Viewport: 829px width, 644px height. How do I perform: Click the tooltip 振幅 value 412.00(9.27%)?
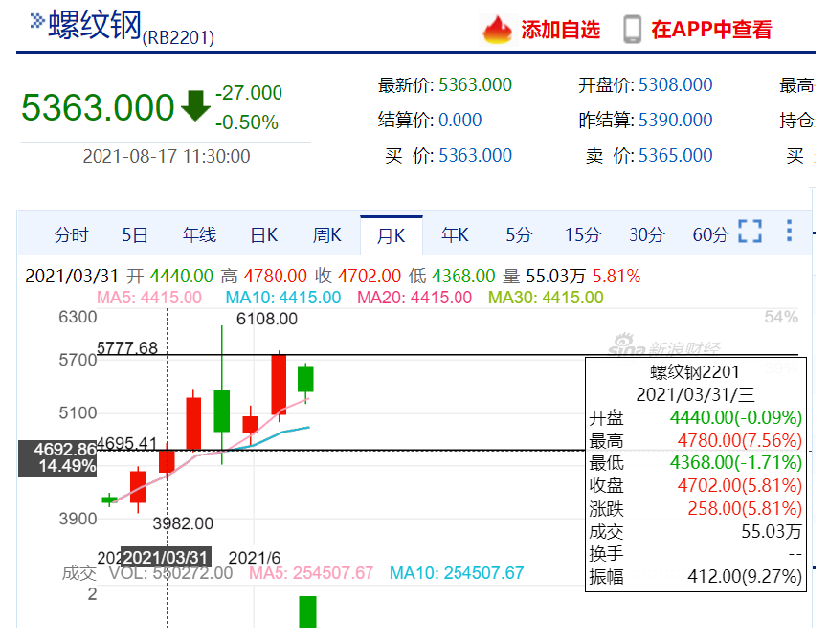pyautogui.click(x=745, y=576)
